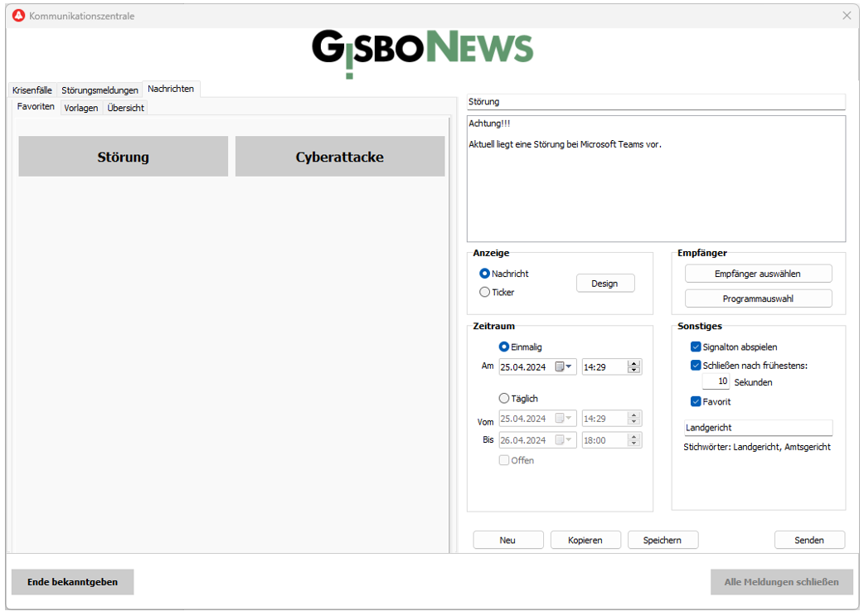This screenshot has width=864, height=616.
Task: Open the Übersicht sub-tab
Action: [126, 108]
